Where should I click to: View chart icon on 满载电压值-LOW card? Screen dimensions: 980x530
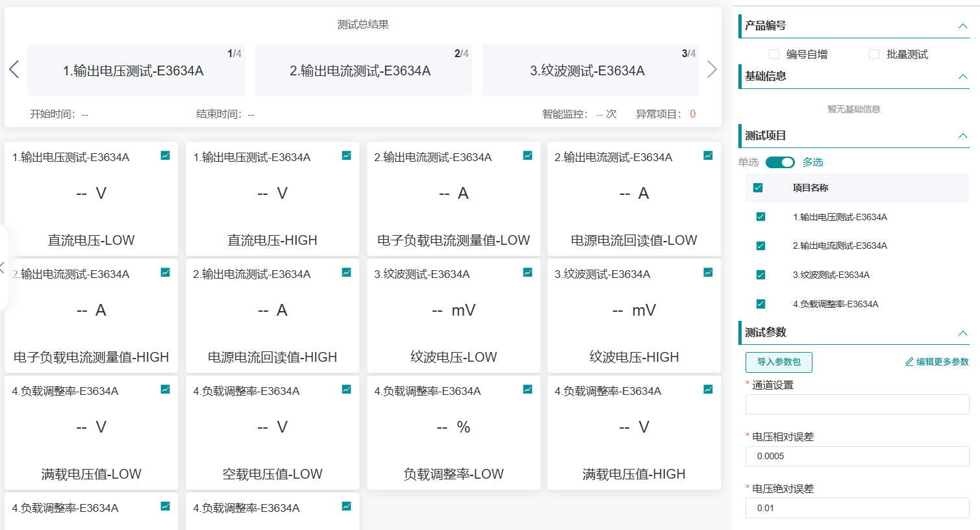click(166, 389)
